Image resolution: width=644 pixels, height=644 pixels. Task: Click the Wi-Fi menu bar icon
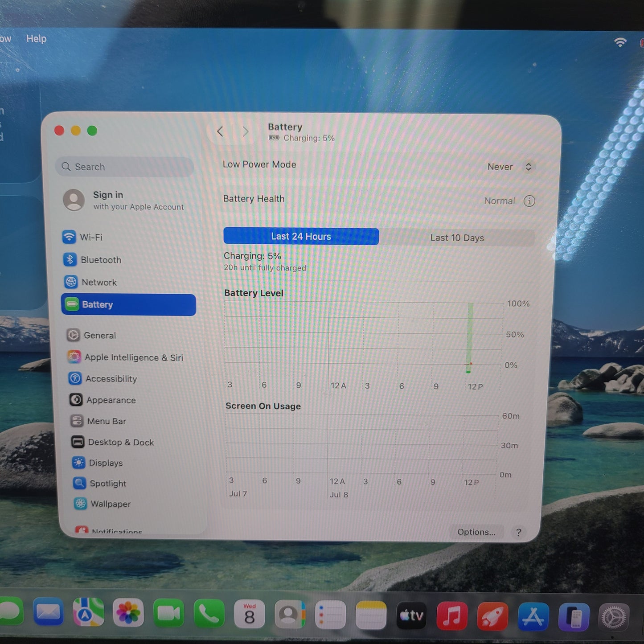coord(620,42)
